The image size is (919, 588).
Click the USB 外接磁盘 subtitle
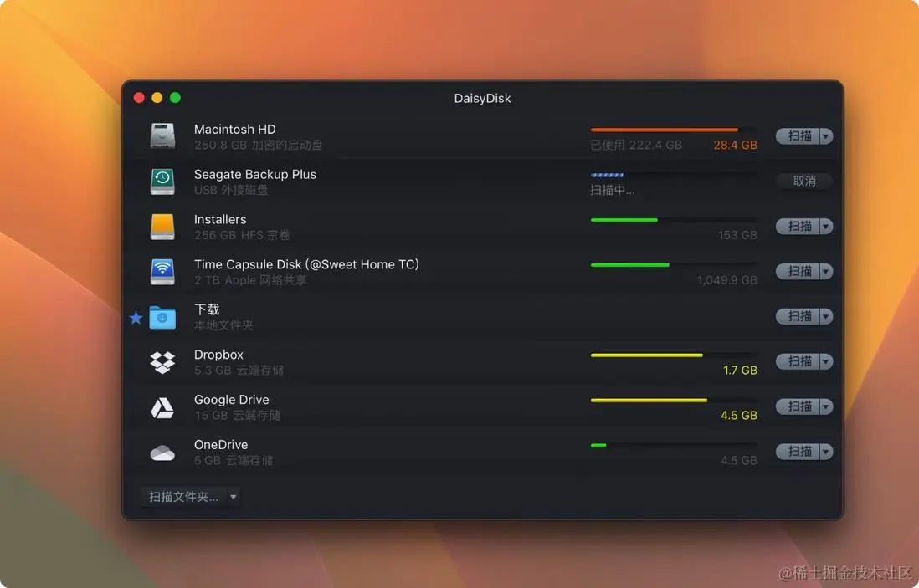tap(231, 190)
